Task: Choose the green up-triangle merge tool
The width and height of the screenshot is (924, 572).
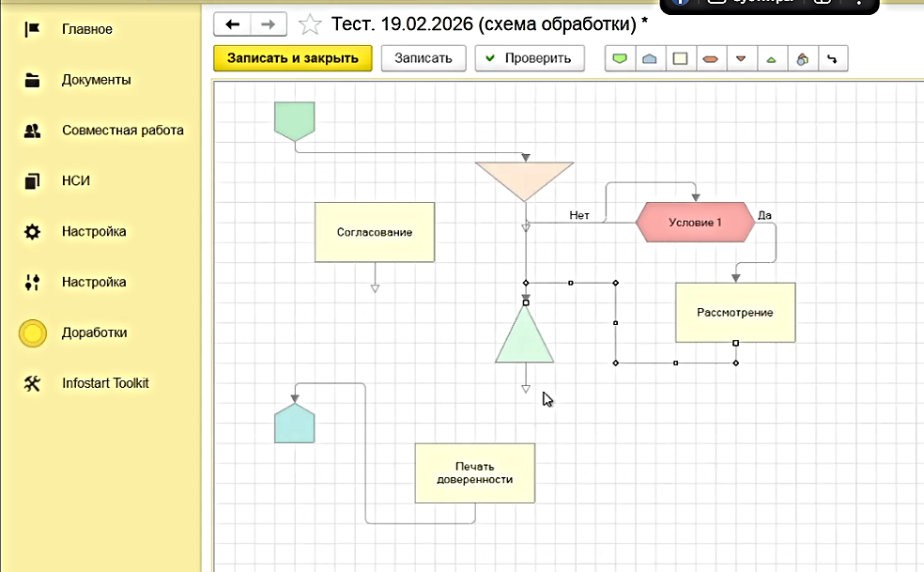Action: (771, 58)
